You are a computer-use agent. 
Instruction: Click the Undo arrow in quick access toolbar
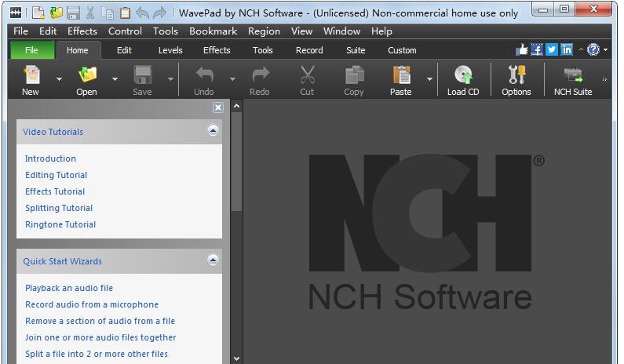click(143, 13)
